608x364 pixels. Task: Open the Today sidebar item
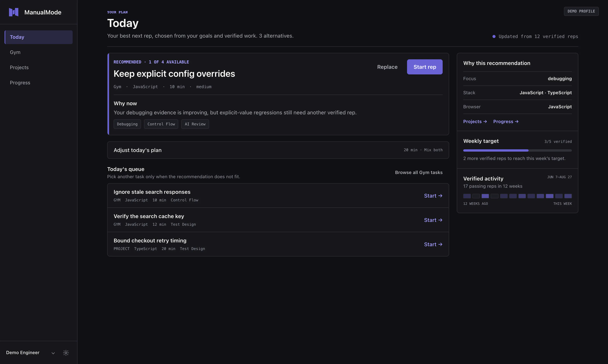(x=39, y=37)
